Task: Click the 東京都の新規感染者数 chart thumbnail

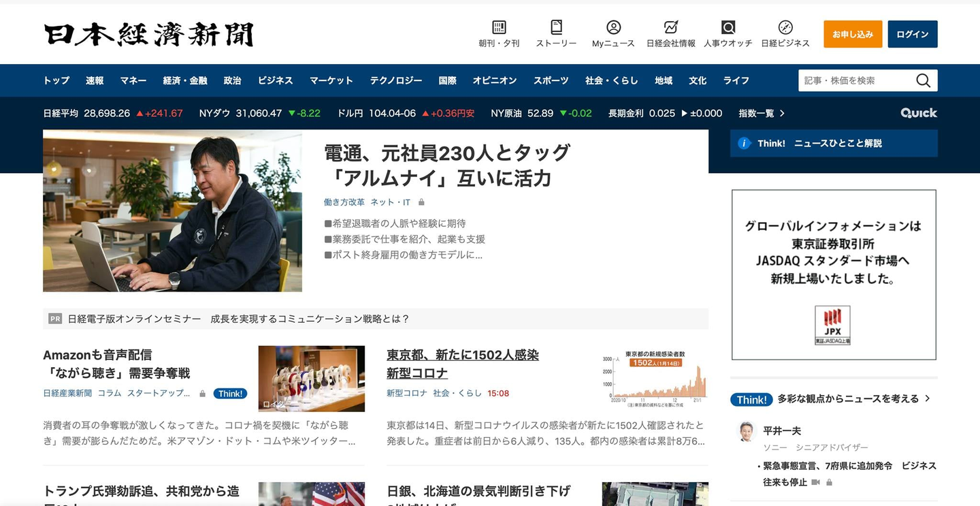Action: 655,379
